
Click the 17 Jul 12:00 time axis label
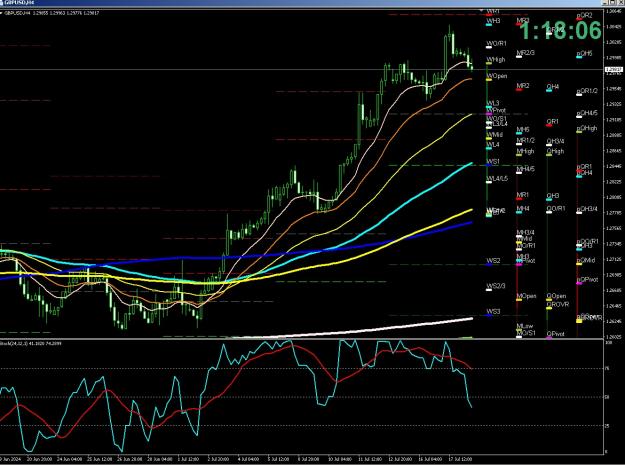tap(461, 459)
